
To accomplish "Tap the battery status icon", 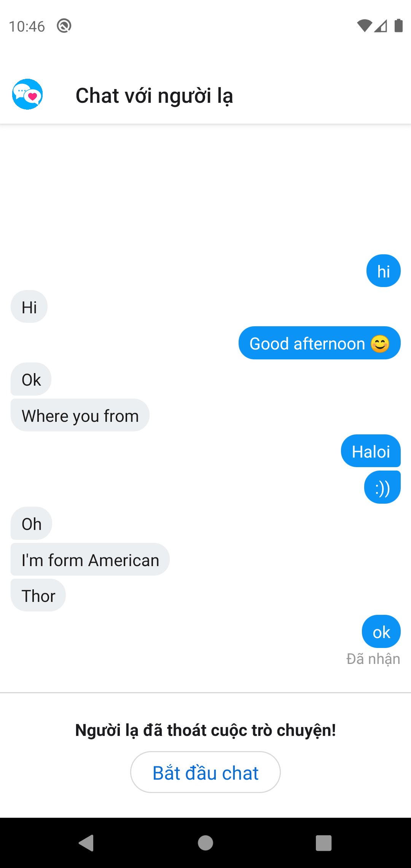I will (398, 26).
